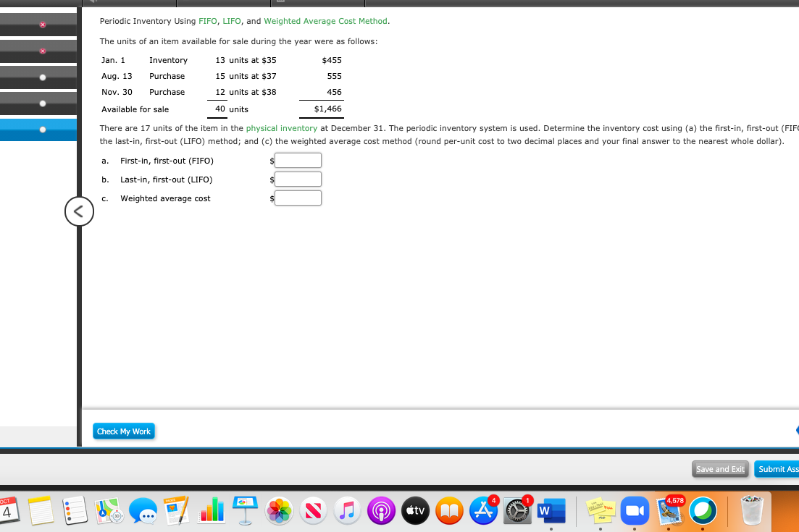The height and width of the screenshot is (532, 799).
Task: Open Apple Podcasts
Action: [x=381, y=511]
